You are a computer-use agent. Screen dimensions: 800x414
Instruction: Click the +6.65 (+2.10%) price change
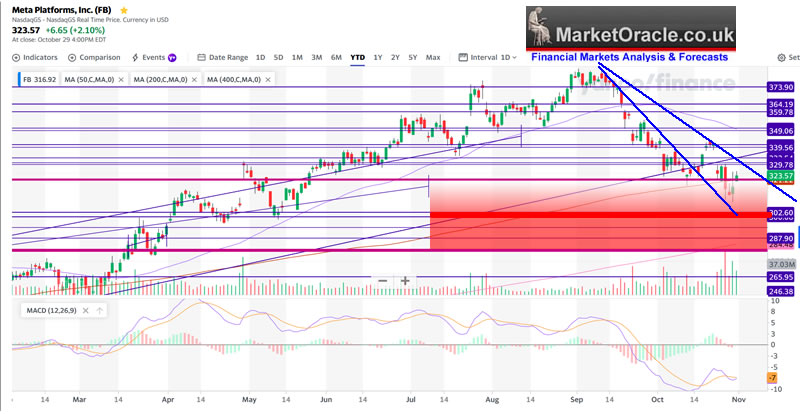[x=75, y=30]
